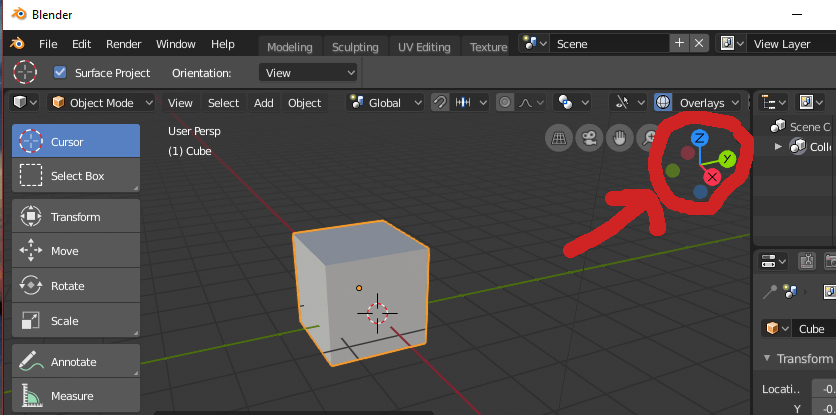Add a new scene with plus button
The width and height of the screenshot is (836, 415).
(679, 43)
